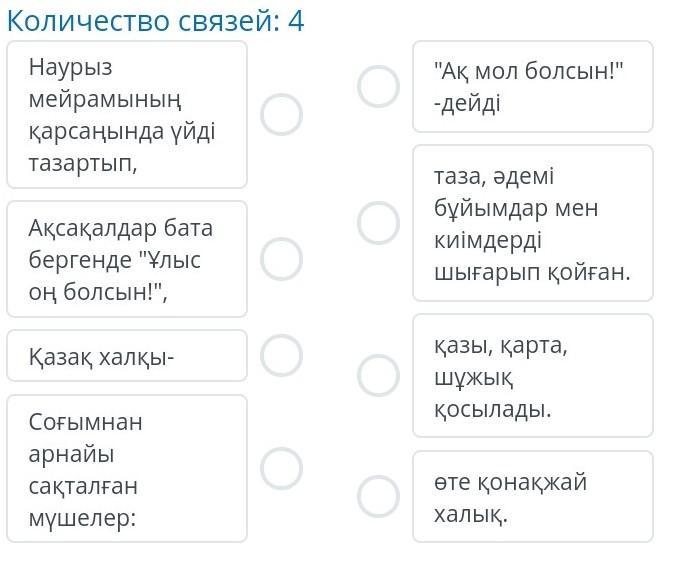Pick the circle next to "қазы, қарта, шұжық"
Viewport: 682px width, 566px height.
[x=378, y=375]
